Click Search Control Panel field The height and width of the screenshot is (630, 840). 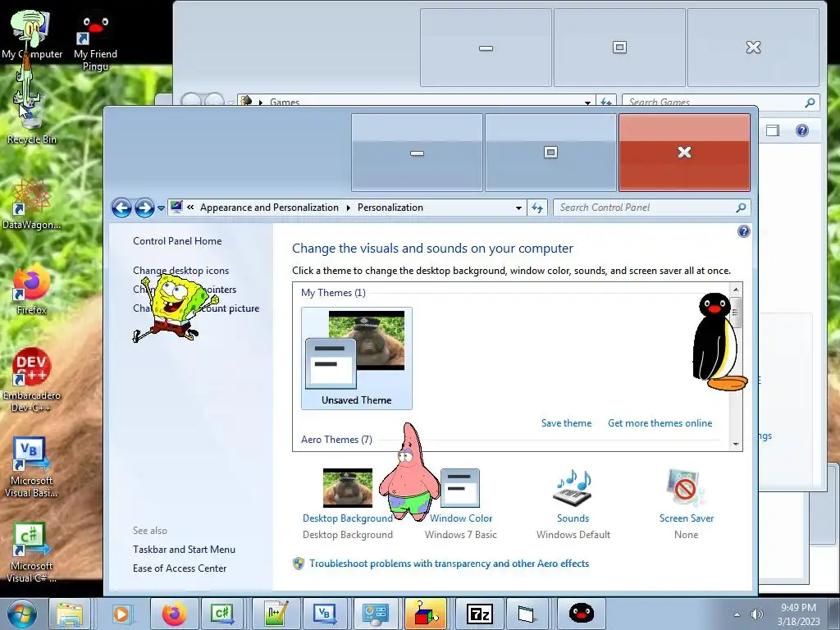651,208
